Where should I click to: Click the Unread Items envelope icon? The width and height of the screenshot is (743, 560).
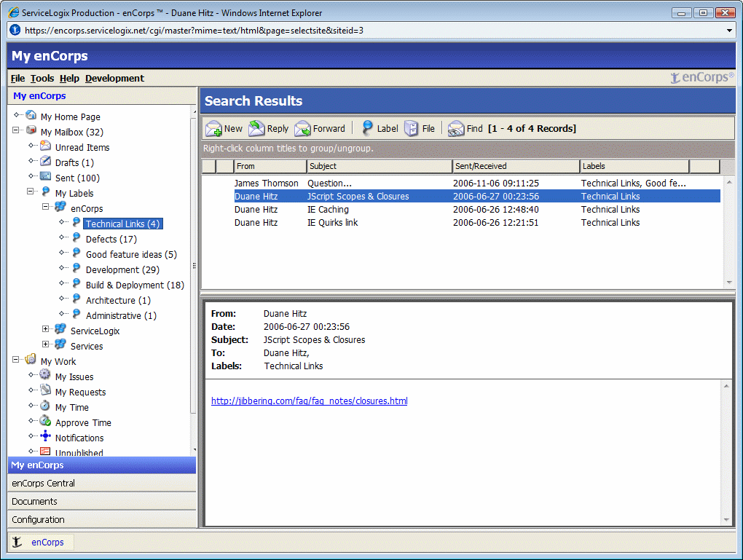45,146
